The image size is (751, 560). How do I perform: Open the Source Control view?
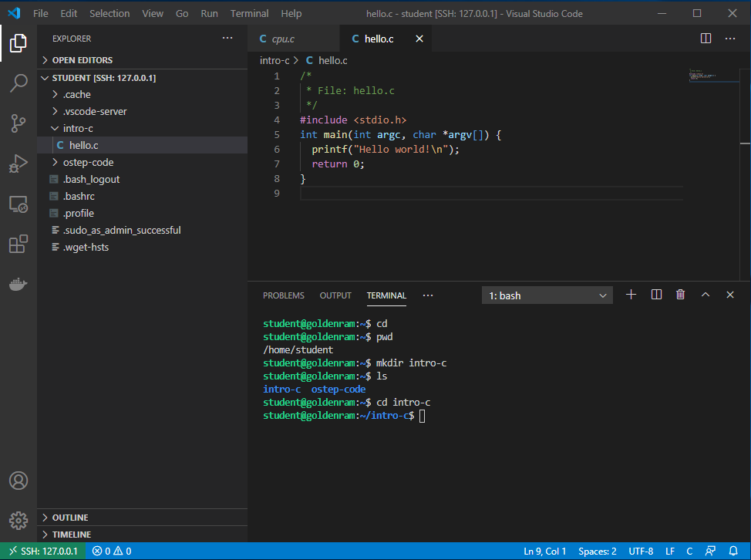click(x=19, y=123)
